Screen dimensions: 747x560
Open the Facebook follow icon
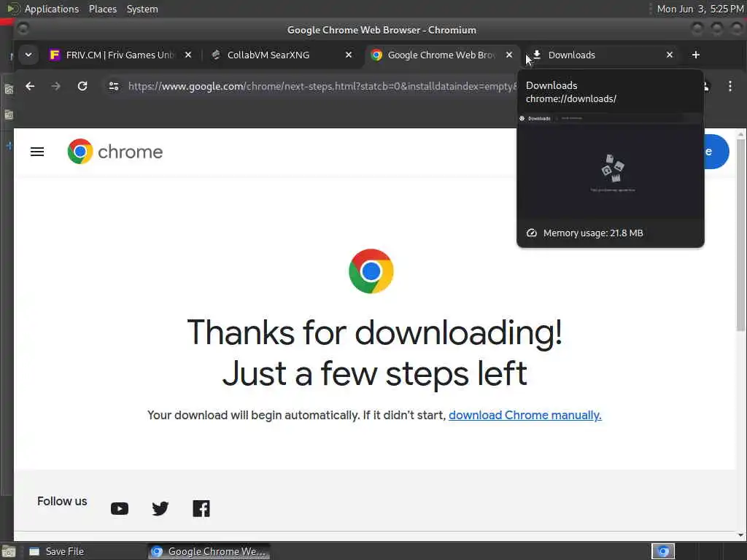coord(201,508)
